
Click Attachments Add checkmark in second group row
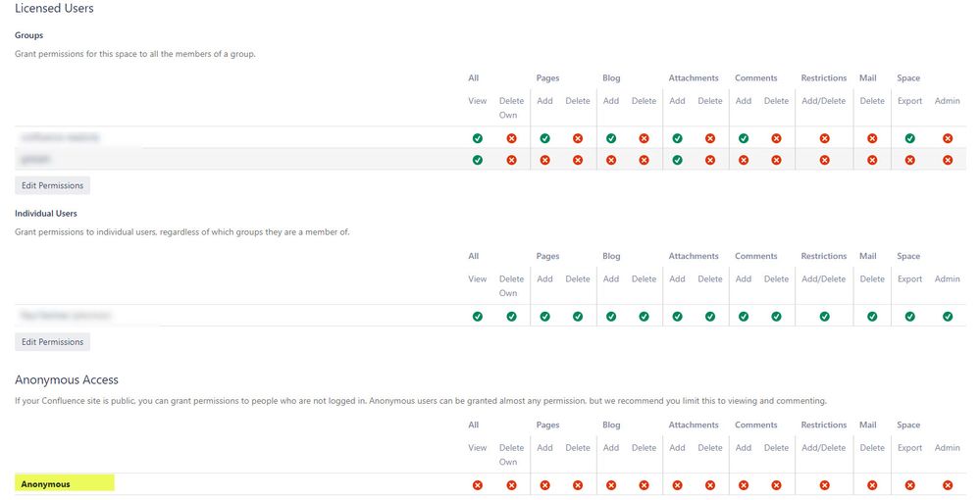click(678, 160)
